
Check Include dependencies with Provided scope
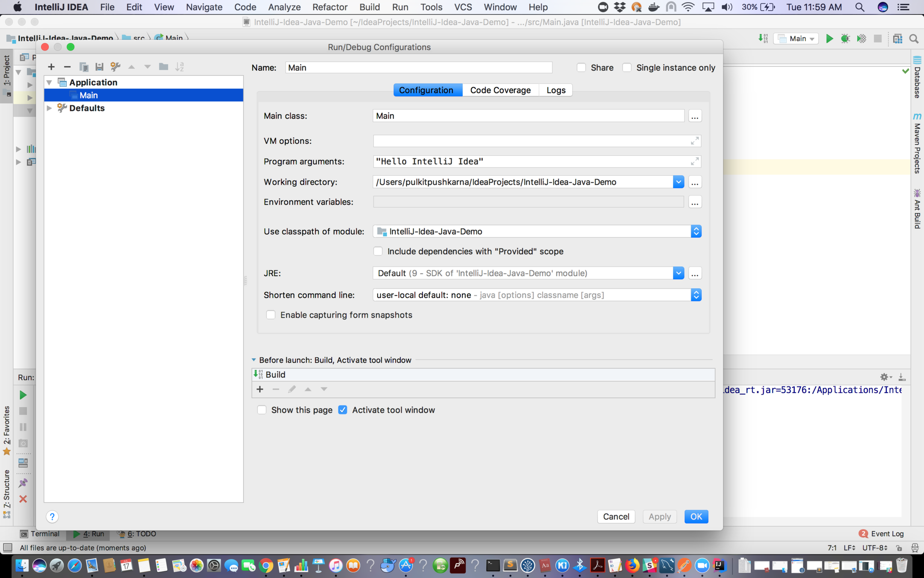378,251
